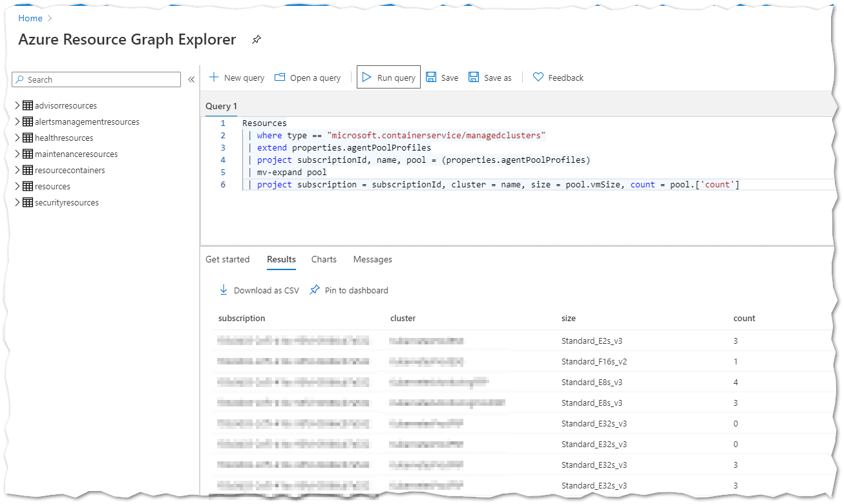Click the alertsmanagementresources table icon
The image size is (844, 504).
click(28, 121)
